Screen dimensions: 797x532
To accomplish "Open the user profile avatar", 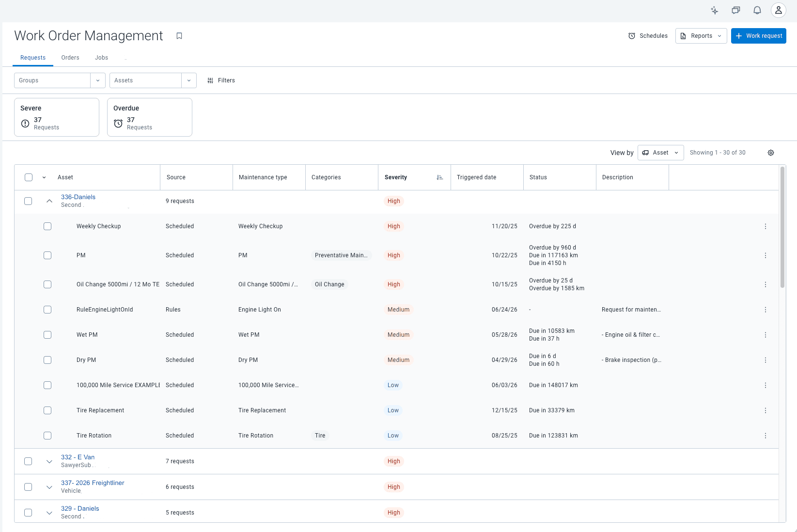I will pyautogui.click(x=778, y=10).
